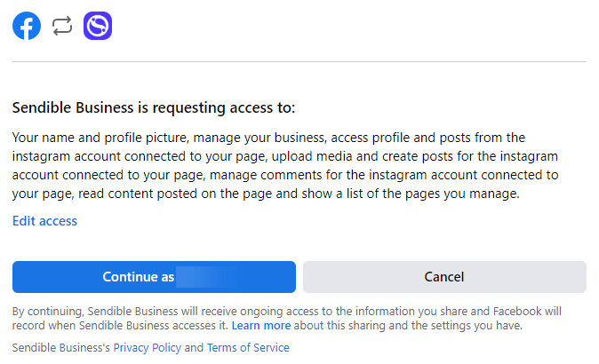Cancel the access request
The height and width of the screenshot is (364, 599).
tap(444, 277)
